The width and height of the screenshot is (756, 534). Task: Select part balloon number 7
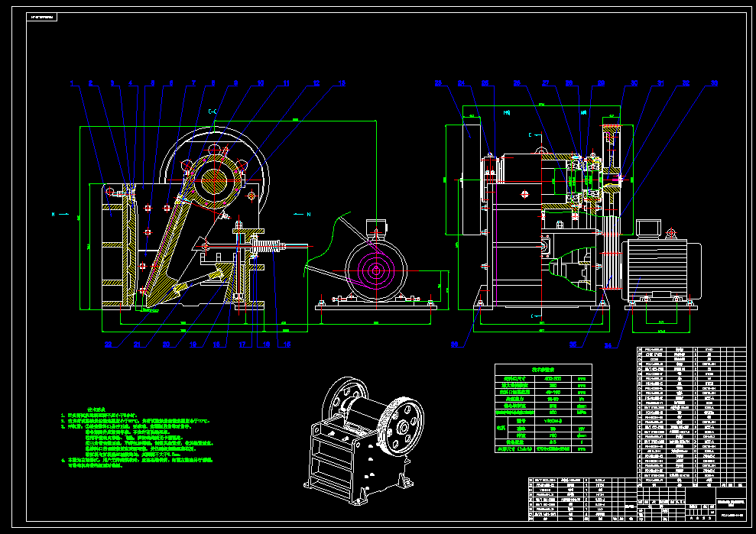click(x=194, y=83)
